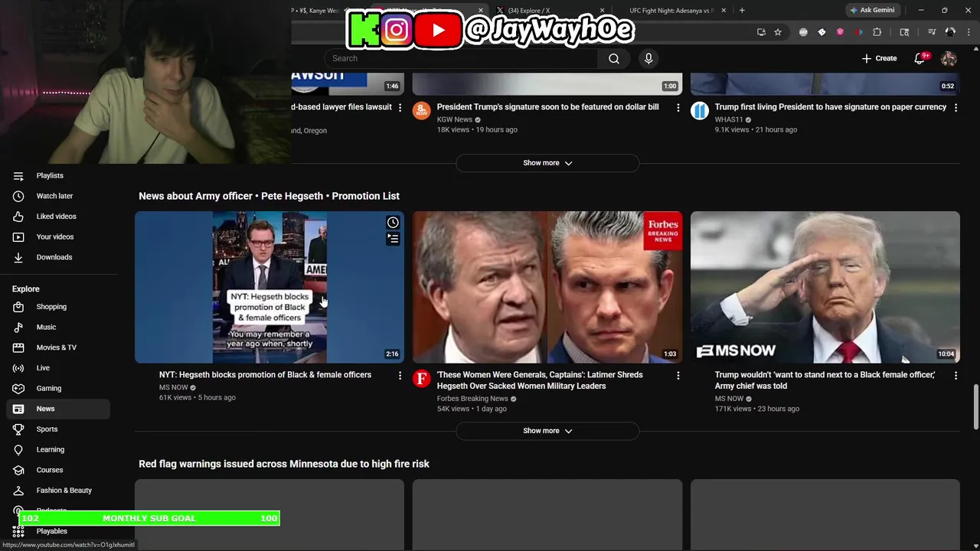Click the Gaming icon in sidebar
The height and width of the screenshot is (551, 980).
click(x=18, y=388)
